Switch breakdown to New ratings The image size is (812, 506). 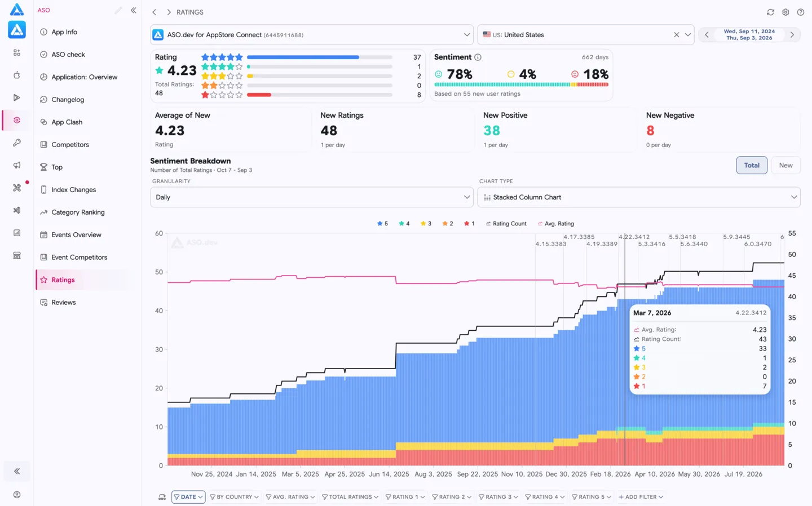785,165
